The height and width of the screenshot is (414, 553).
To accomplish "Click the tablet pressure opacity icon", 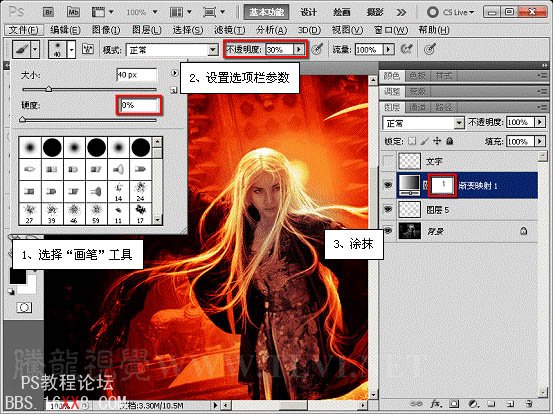I will [317, 49].
